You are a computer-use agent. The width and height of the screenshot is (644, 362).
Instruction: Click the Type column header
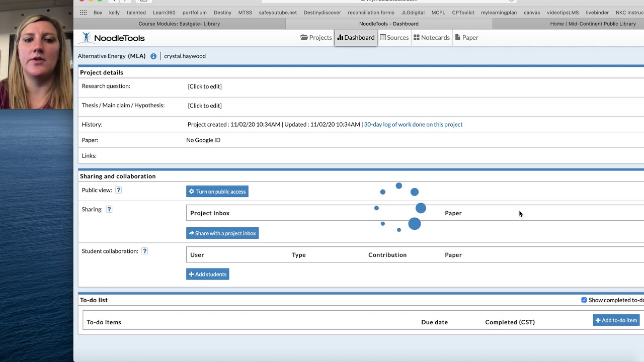(x=299, y=255)
